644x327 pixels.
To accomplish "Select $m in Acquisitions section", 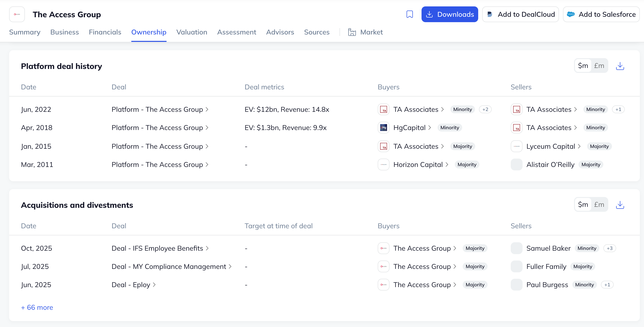I will pyautogui.click(x=583, y=205).
